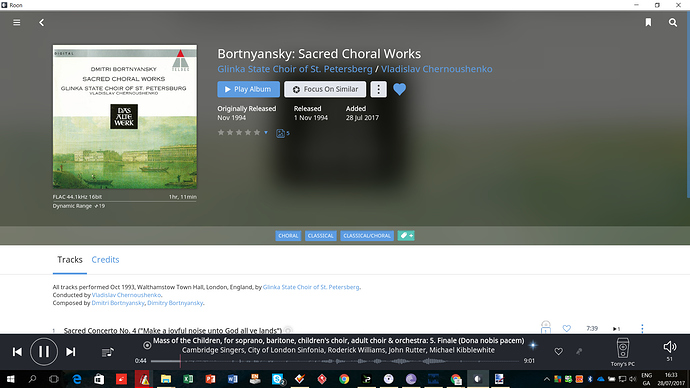Favorite the now playing track heart

[558, 351]
